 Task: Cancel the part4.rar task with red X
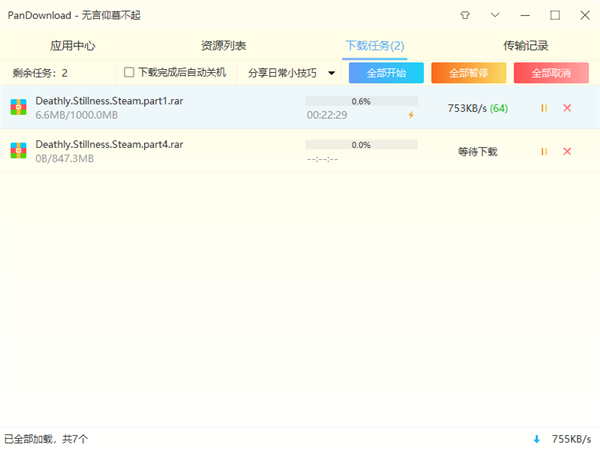click(567, 152)
